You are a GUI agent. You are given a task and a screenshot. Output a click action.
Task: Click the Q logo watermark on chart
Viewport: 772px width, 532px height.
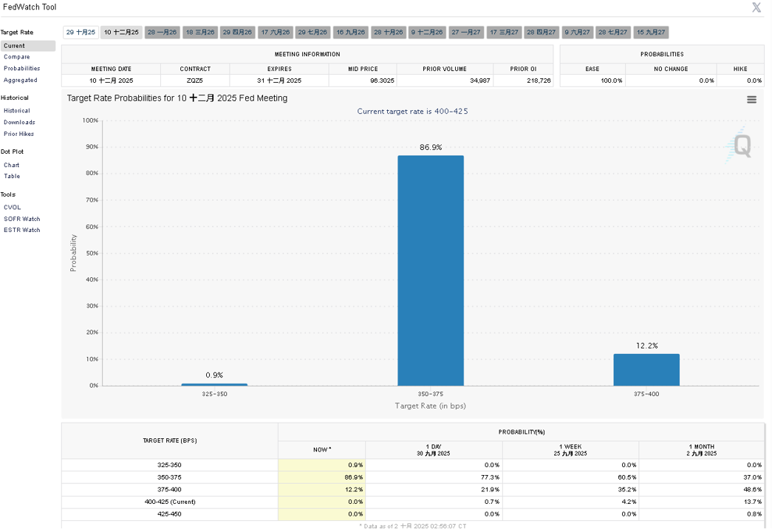[x=739, y=144]
